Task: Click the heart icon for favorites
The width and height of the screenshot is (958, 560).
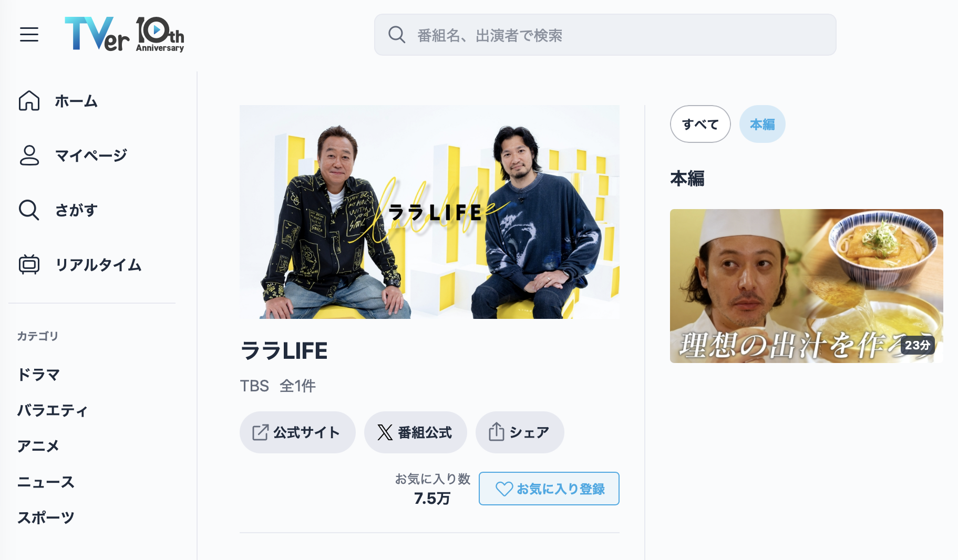Action: [504, 489]
